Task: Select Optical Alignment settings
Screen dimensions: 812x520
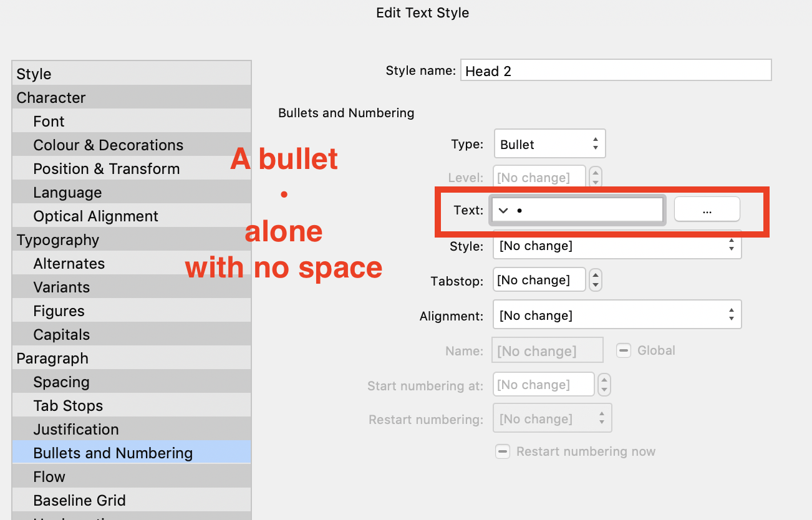Action: point(95,216)
